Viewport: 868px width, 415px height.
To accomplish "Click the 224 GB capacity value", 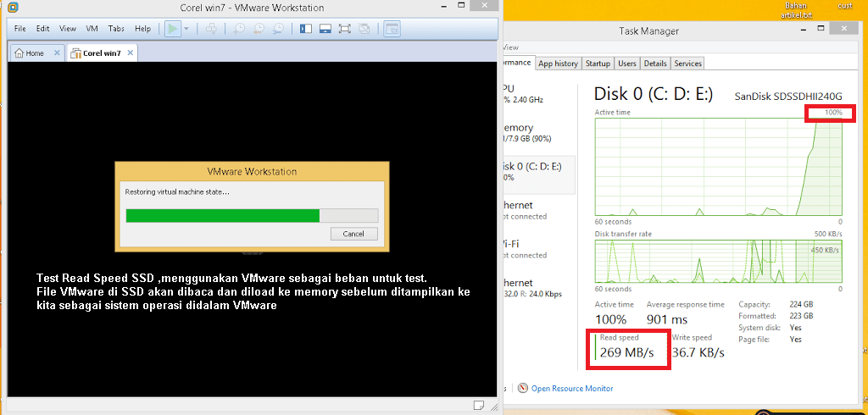I will click(801, 304).
